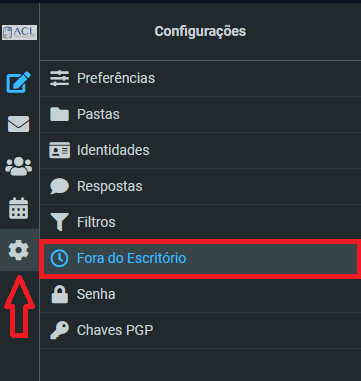This screenshot has width=361, height=381.
Task: Click the sliders icon beside Preferências
Action: pyautogui.click(x=59, y=78)
